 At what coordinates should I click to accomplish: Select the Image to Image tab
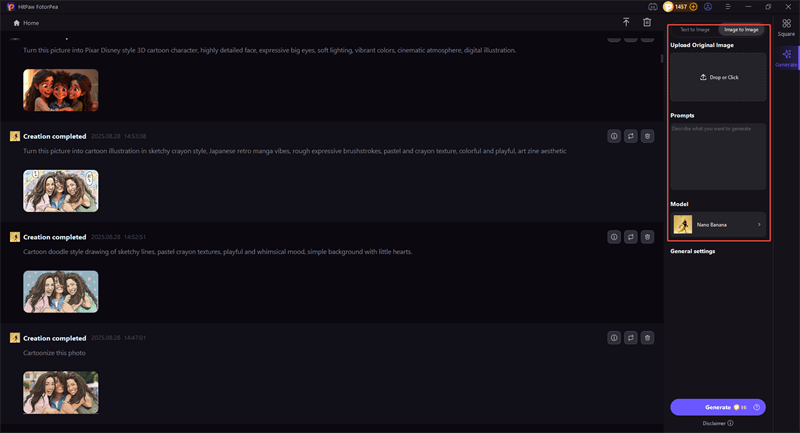[x=741, y=30]
